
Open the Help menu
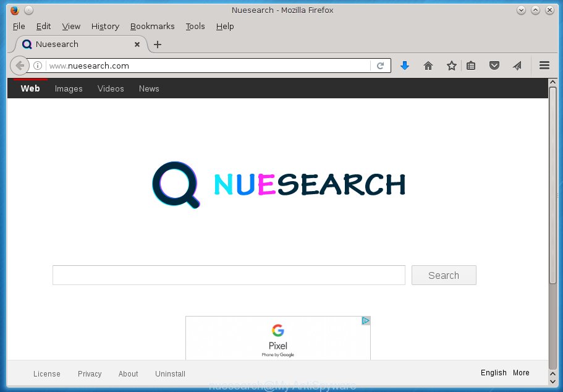[x=225, y=26]
